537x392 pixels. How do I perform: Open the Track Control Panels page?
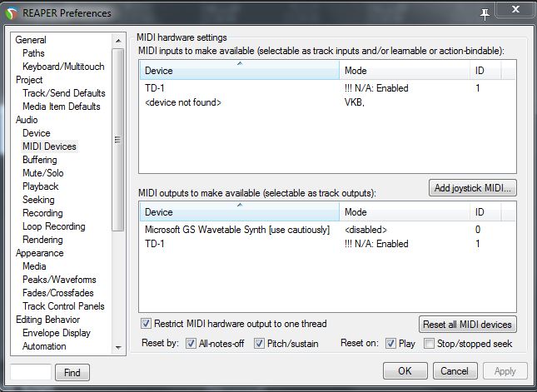pos(63,307)
